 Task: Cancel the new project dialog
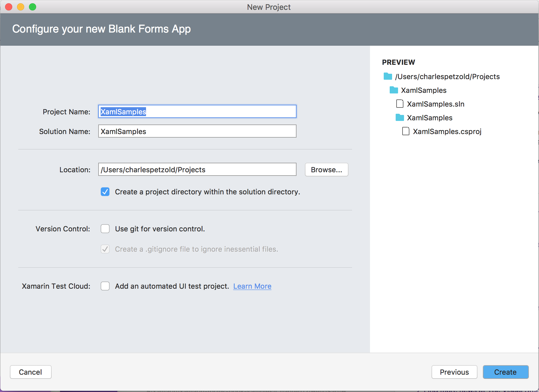(x=30, y=372)
